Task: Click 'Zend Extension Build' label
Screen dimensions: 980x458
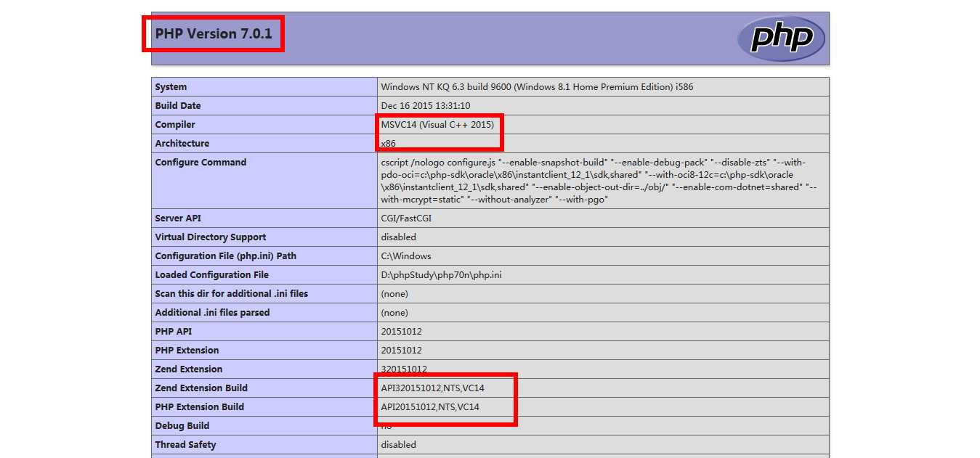Action: pos(201,388)
